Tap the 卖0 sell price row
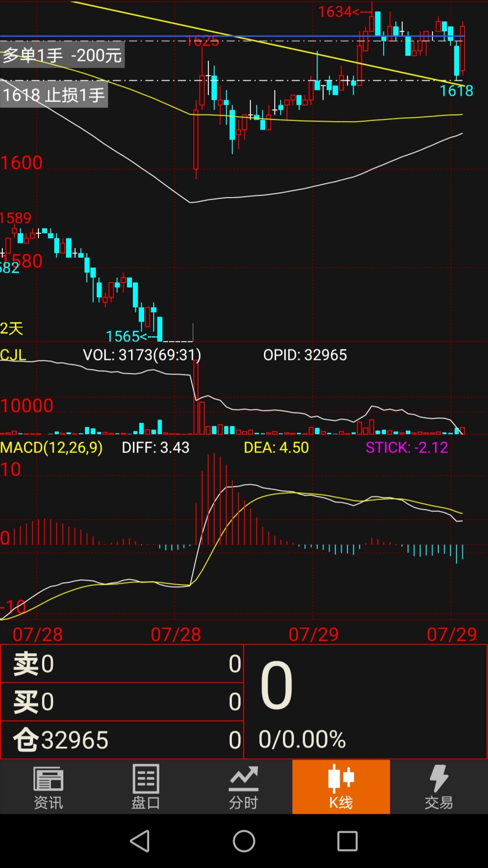The image size is (488, 868). tap(122, 663)
